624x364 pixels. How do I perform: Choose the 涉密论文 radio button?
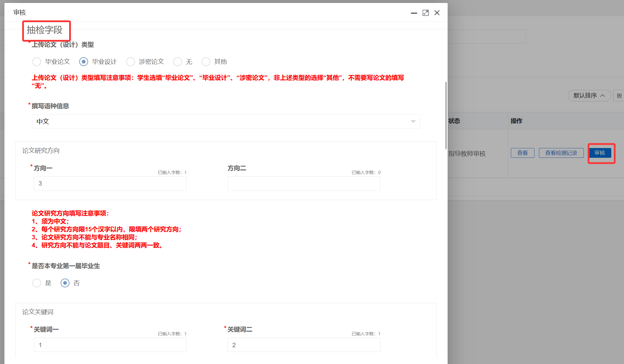[x=131, y=62]
